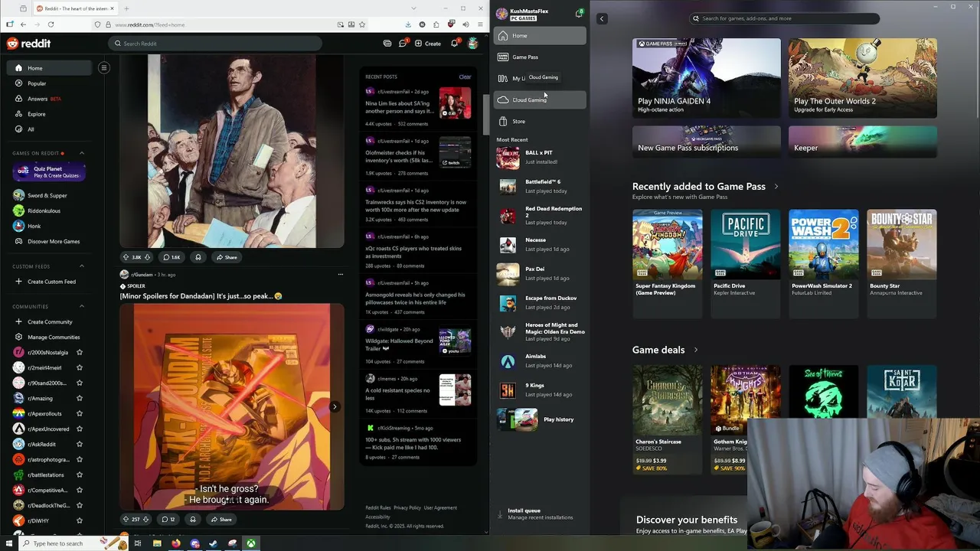Open Play NINJA GAIDEN 4 banner
This screenshot has width=980, height=551.
tap(706, 78)
